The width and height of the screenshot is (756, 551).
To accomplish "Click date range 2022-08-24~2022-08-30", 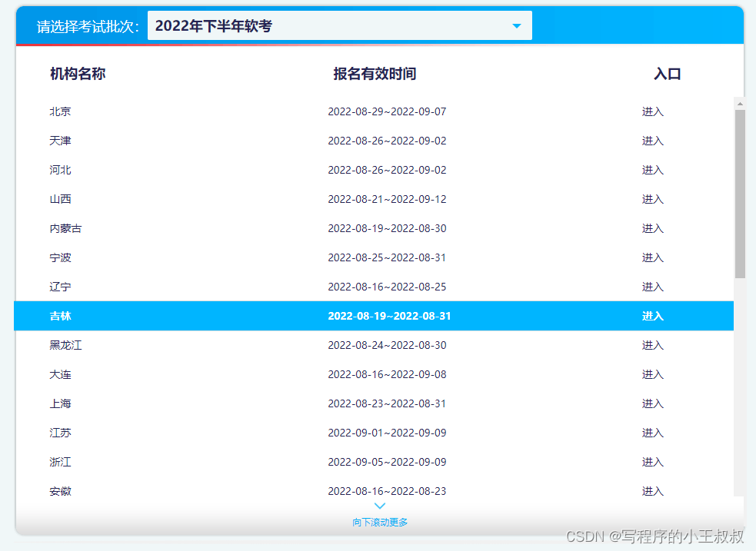I will (387, 345).
